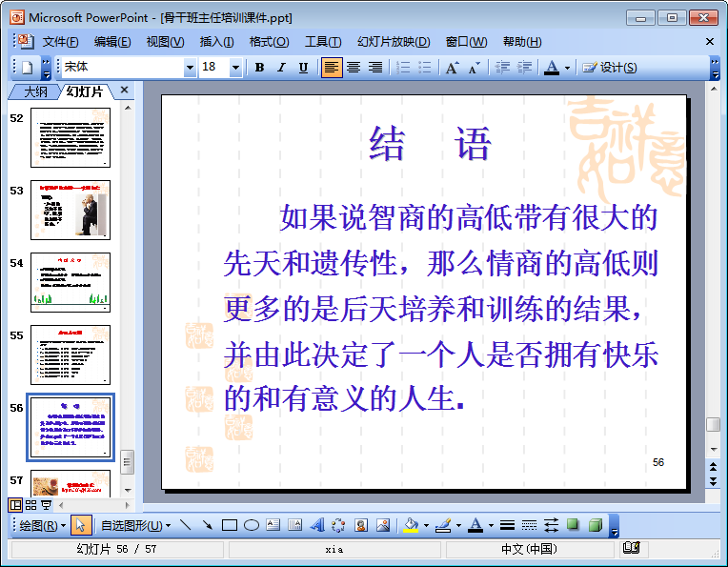Click the Increase Font Size icon
728x567 pixels.
[x=452, y=68]
